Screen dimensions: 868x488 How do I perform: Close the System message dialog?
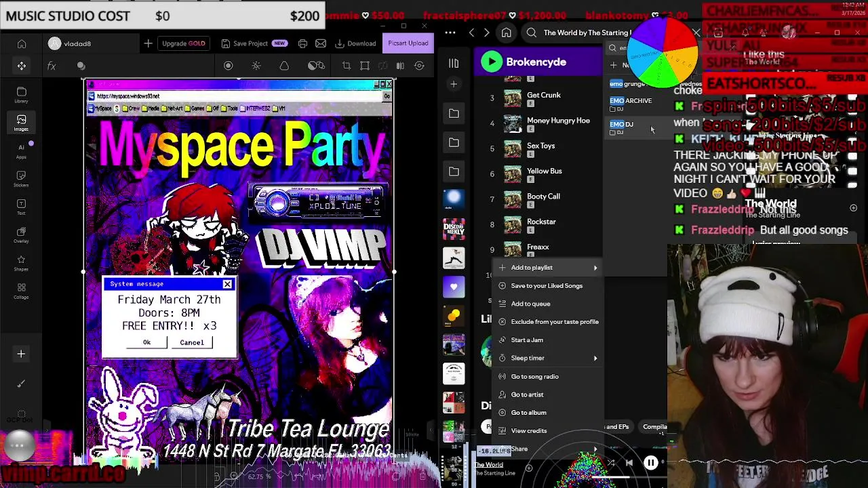click(x=227, y=284)
